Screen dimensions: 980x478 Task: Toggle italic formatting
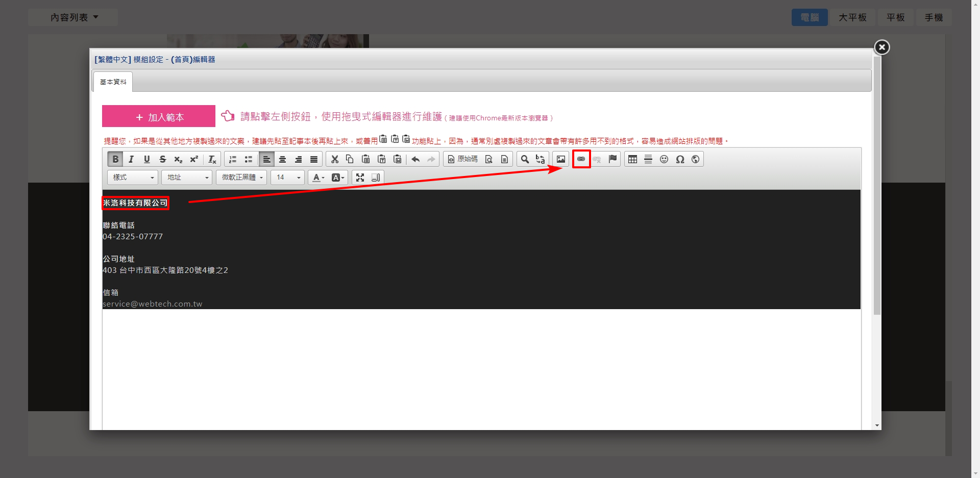pos(131,159)
